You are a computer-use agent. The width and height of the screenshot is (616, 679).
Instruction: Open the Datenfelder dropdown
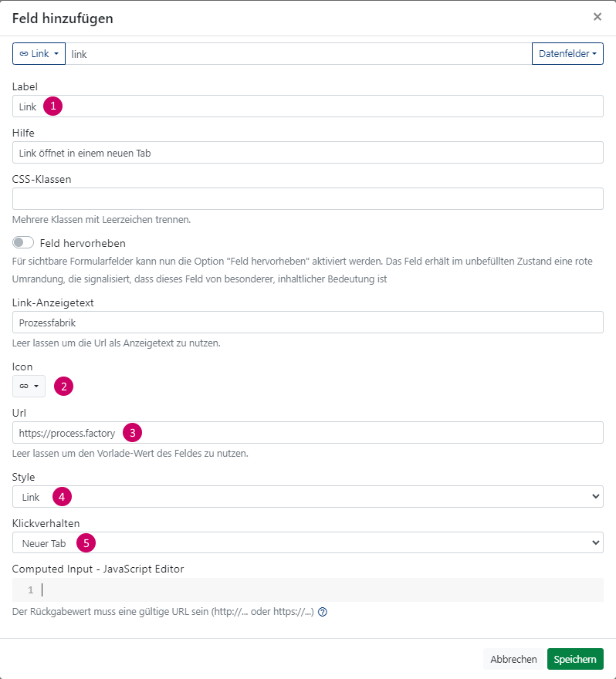[567, 54]
